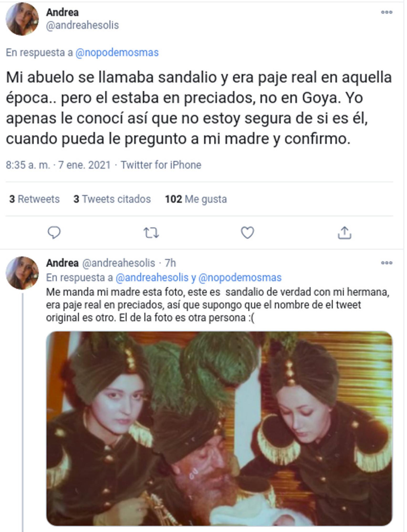The width and height of the screenshot is (407, 532).
Task: View the 102 Me gusta list
Action: pyautogui.click(x=196, y=199)
